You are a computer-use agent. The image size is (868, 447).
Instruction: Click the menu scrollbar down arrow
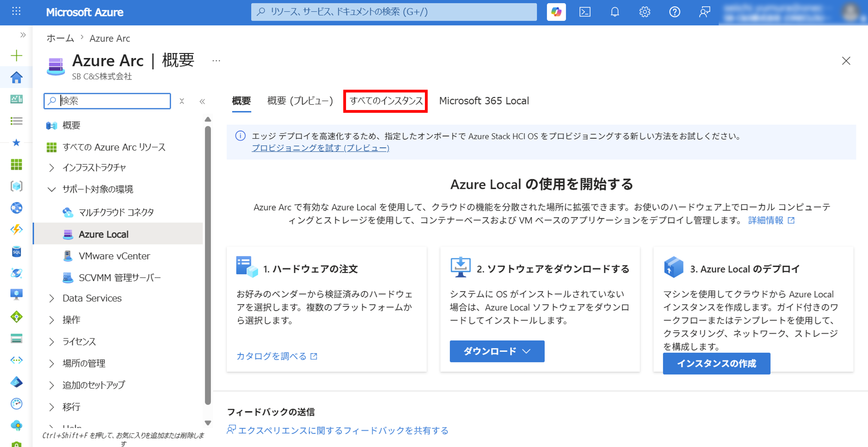pos(208,423)
